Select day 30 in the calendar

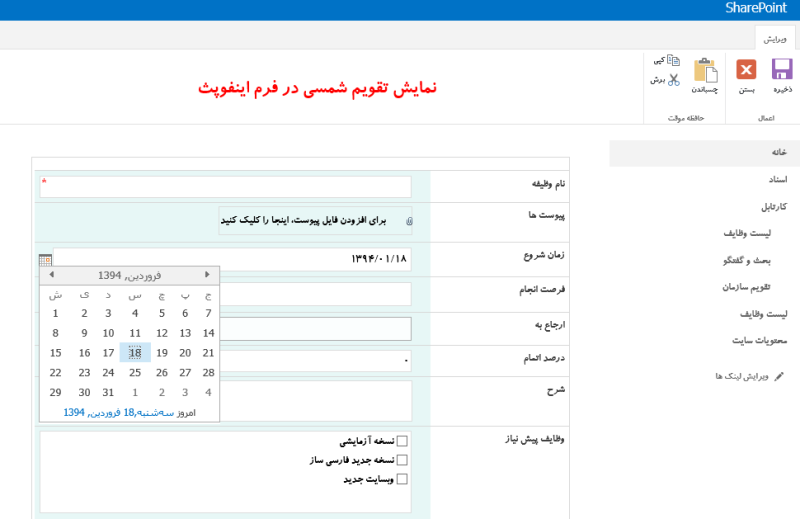click(84, 392)
